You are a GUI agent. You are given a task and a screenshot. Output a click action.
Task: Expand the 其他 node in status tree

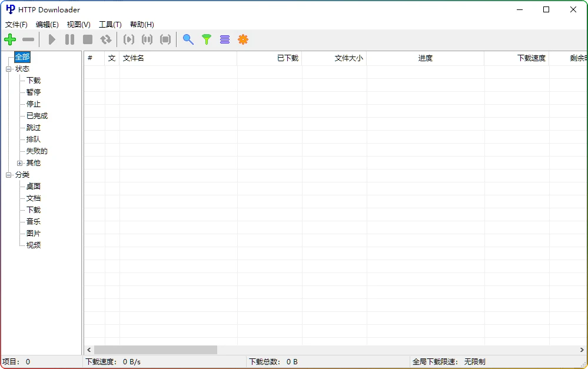tap(19, 163)
